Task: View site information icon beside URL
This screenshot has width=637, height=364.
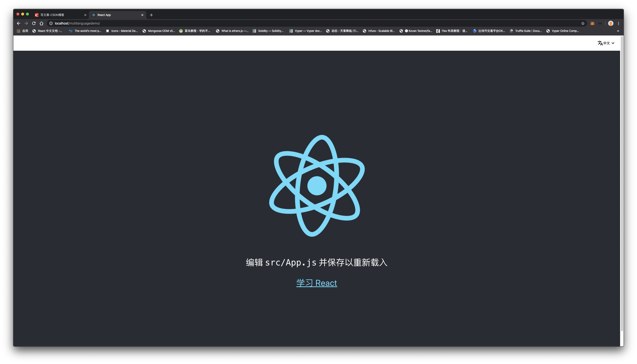Action: coord(51,23)
